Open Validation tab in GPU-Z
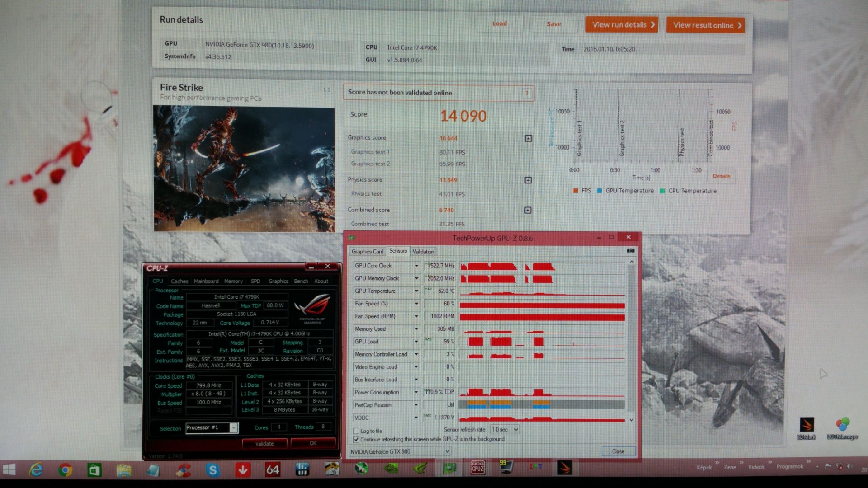This screenshot has height=488, width=868. (x=423, y=252)
